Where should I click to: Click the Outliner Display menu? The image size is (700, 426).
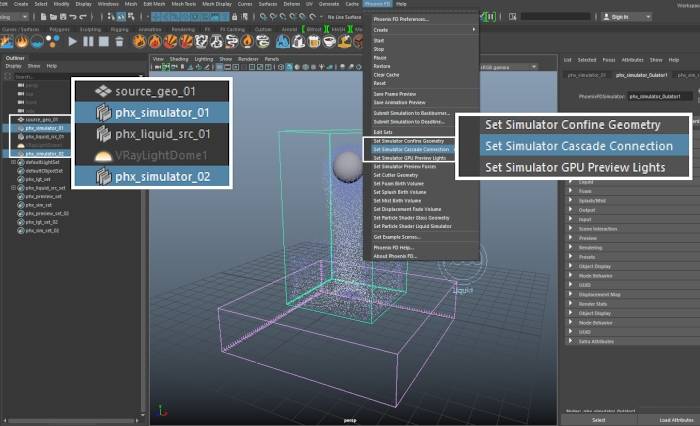pyautogui.click(x=13, y=66)
